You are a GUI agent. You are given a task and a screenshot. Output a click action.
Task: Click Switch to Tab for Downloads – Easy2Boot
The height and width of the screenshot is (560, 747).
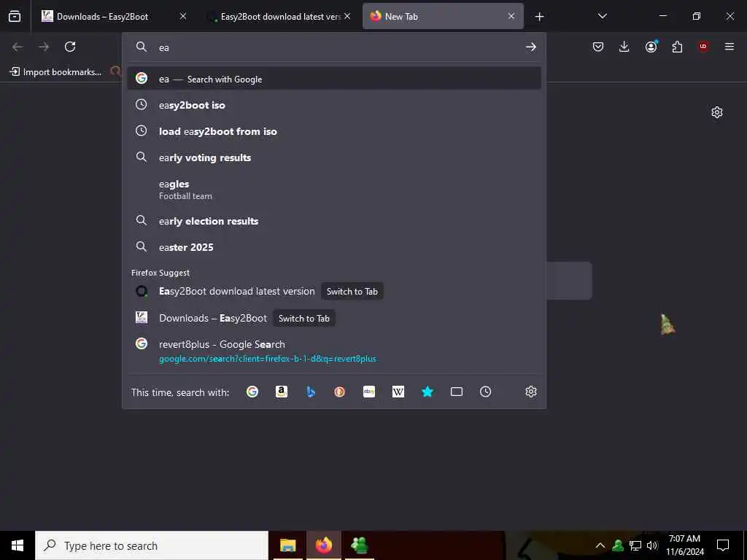[x=304, y=318]
